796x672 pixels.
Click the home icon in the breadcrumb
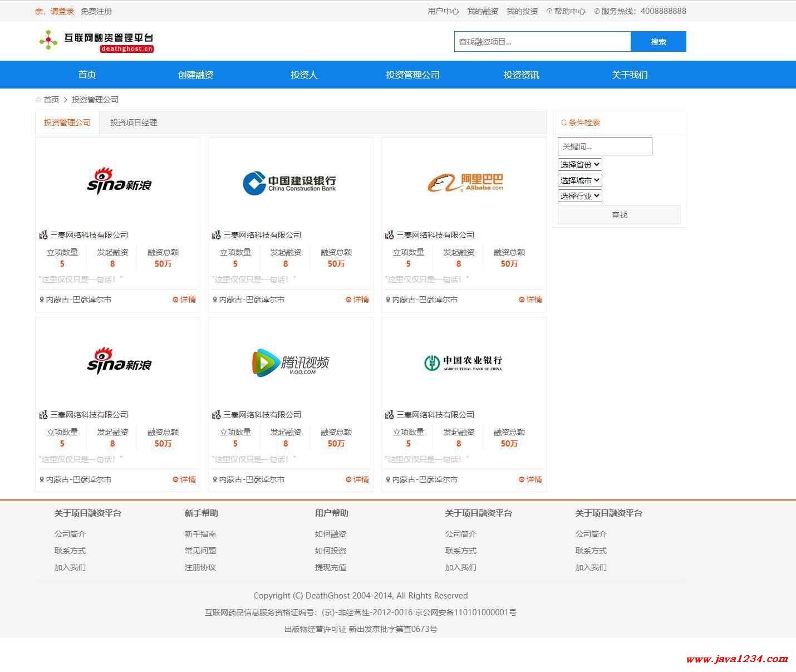pyautogui.click(x=38, y=100)
